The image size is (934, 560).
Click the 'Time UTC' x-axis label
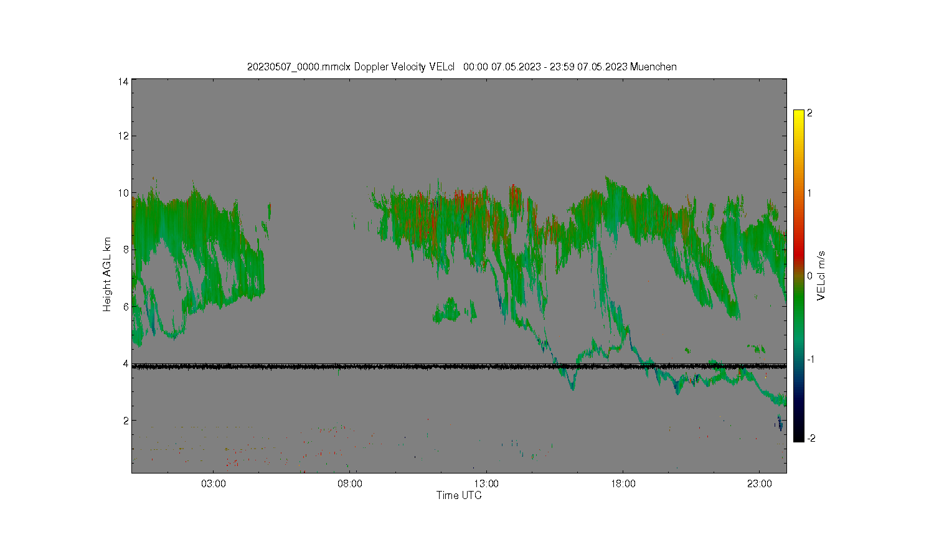click(459, 495)
